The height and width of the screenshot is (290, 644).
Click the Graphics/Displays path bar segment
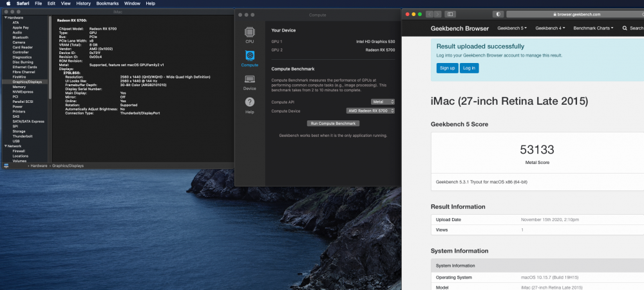tap(68, 166)
